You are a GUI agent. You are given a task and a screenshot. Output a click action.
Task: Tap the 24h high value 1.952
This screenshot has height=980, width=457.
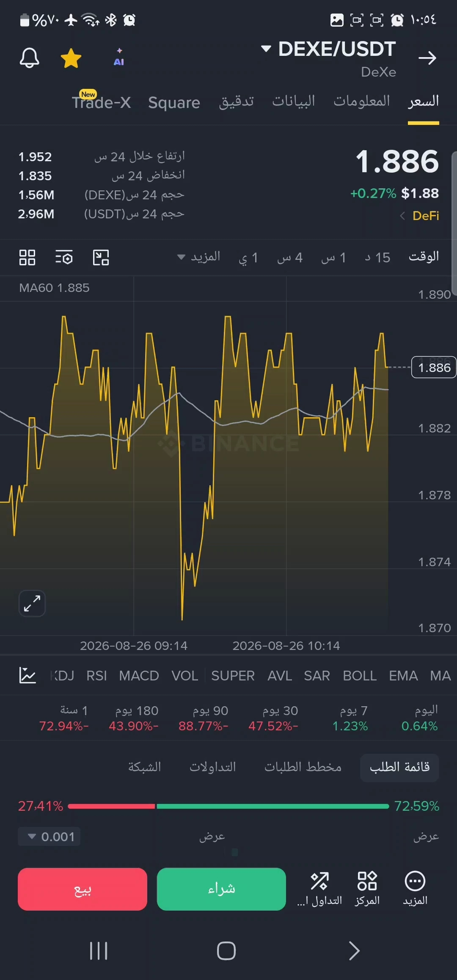tap(35, 157)
